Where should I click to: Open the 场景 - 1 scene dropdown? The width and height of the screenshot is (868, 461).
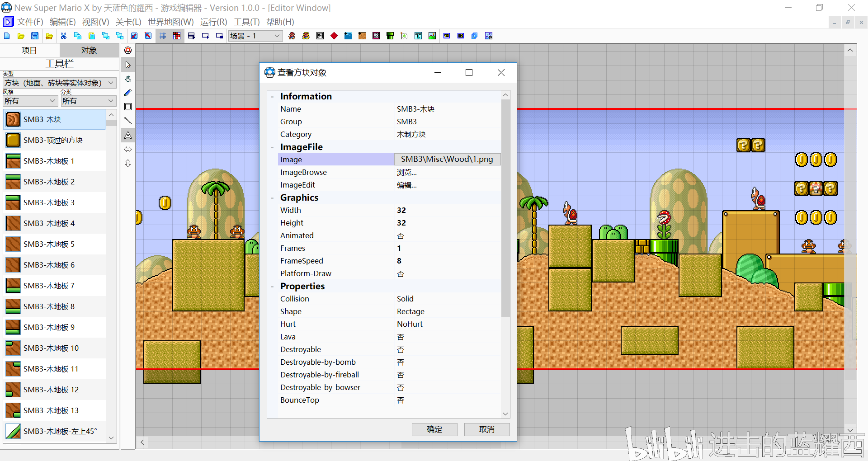255,36
